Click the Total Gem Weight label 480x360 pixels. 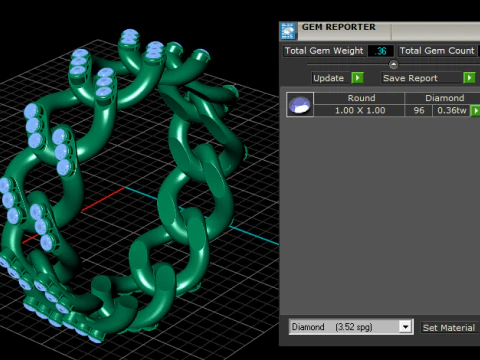(324, 51)
